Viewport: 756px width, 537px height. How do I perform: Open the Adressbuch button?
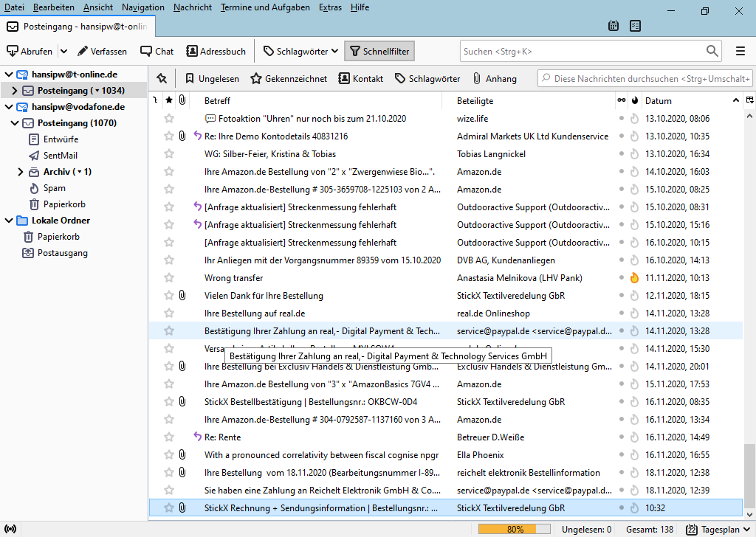coord(216,51)
